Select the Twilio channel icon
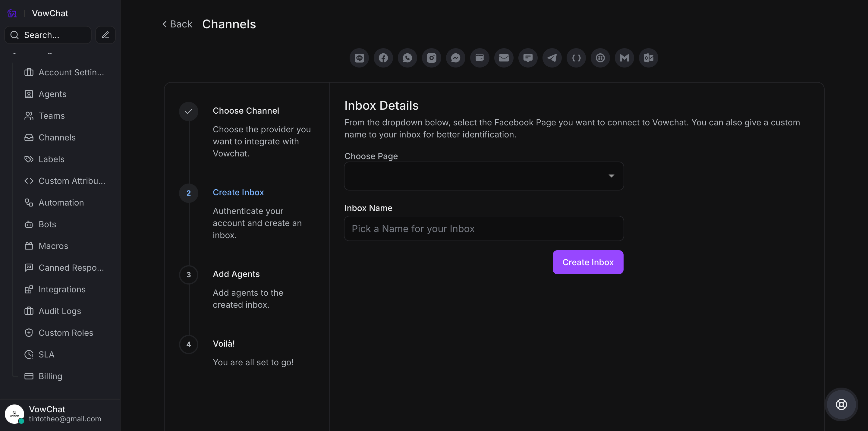This screenshot has width=868, height=431. tap(600, 58)
